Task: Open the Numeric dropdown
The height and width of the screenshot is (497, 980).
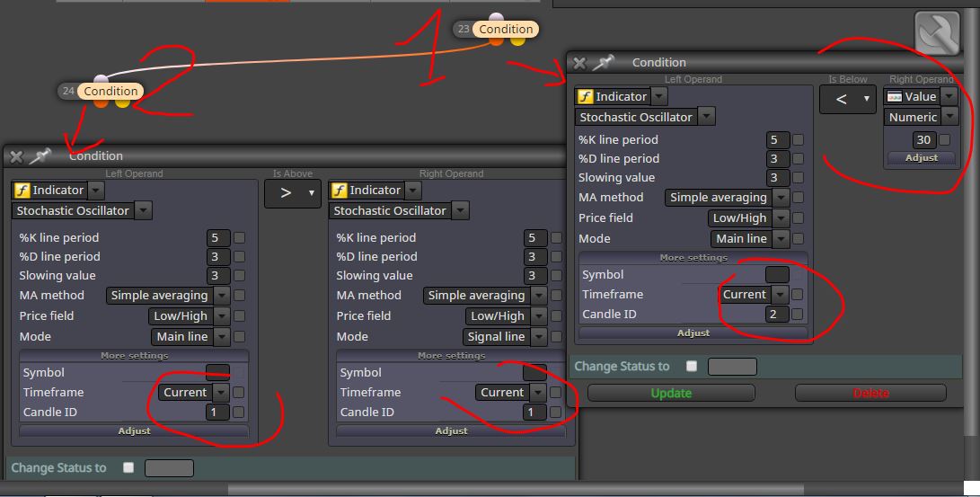Action: 949,117
